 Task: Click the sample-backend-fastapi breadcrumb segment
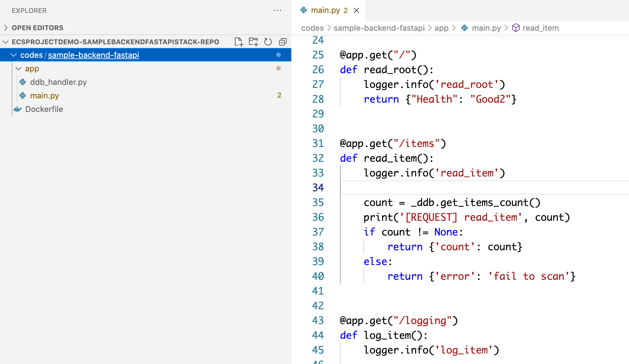(379, 28)
